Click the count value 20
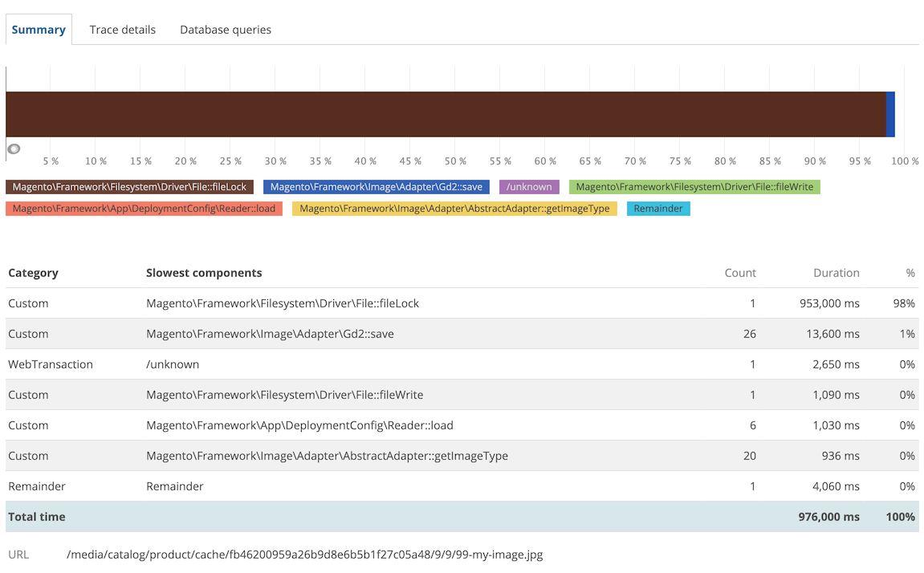The image size is (924, 573). pos(750,456)
